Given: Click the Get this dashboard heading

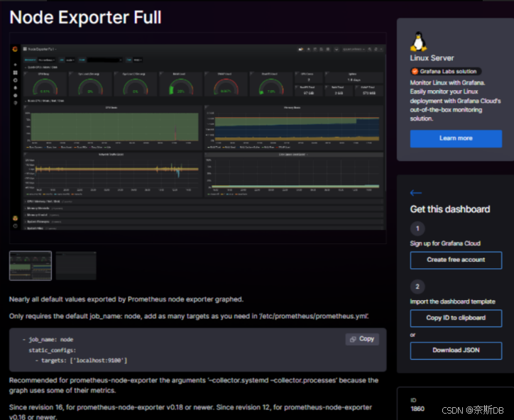Looking at the screenshot, I should pyautogui.click(x=450, y=209).
